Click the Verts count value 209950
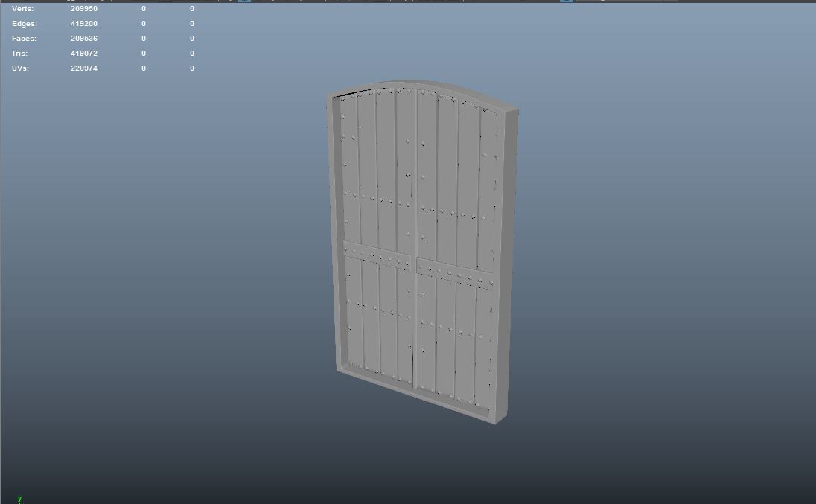 (x=84, y=9)
